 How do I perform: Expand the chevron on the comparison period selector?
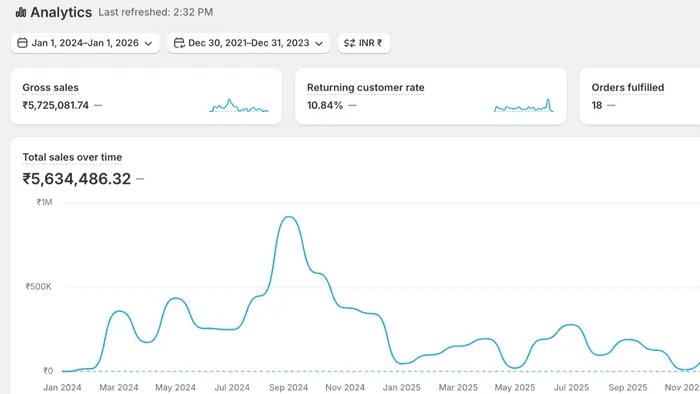(x=319, y=43)
